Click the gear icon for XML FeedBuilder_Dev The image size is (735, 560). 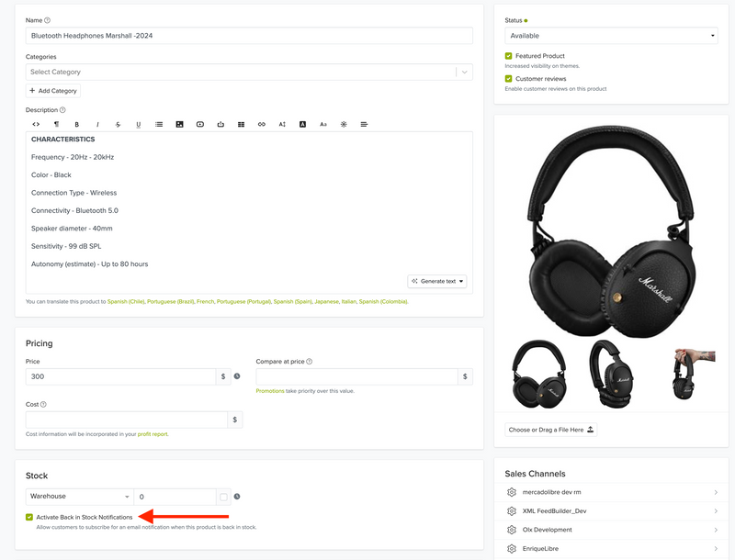click(x=512, y=510)
